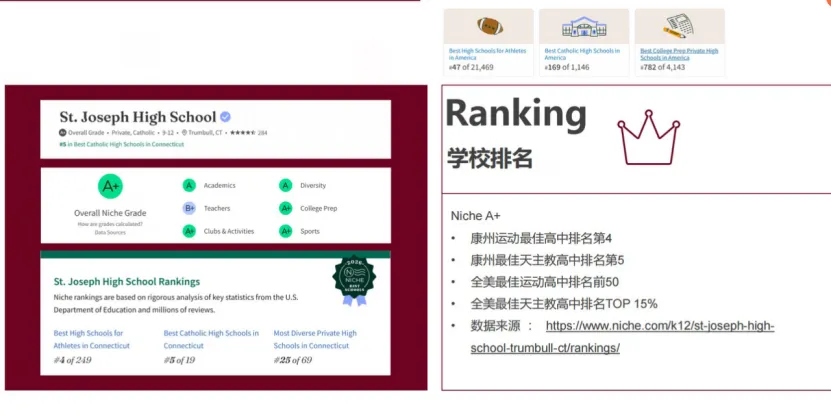This screenshot has height=417, width=831.
Task: Click the football icon card image
Action: click(489, 26)
